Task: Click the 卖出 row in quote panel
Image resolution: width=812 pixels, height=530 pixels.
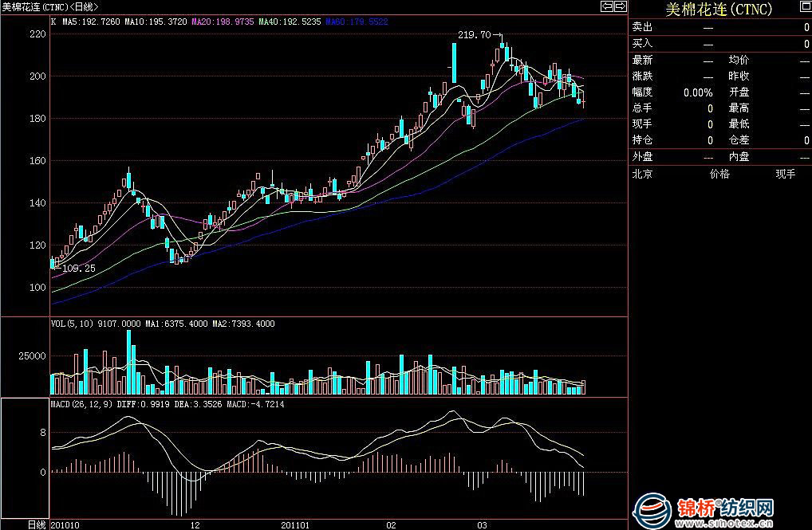Action: click(642, 28)
